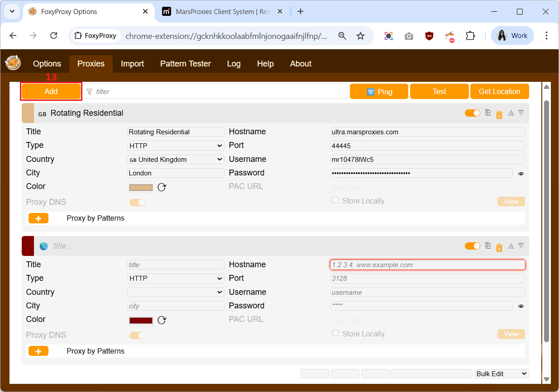Click the random color refresh icon for Rotating Residential
The width and height of the screenshot is (559, 392).
162,187
